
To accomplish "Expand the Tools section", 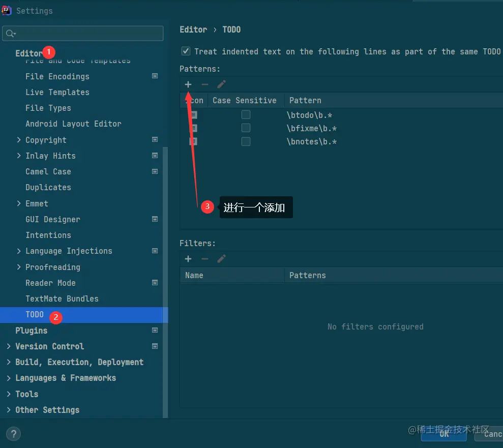I will pos(9,394).
